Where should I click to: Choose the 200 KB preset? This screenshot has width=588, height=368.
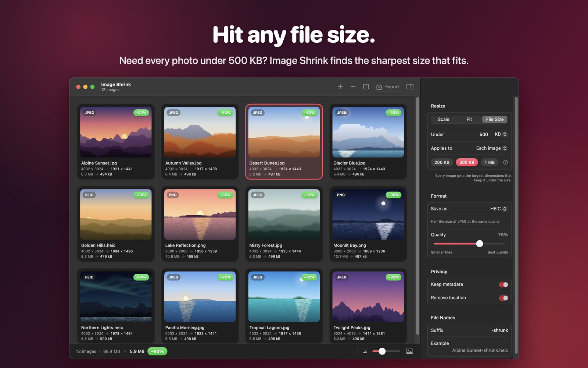pyautogui.click(x=442, y=162)
